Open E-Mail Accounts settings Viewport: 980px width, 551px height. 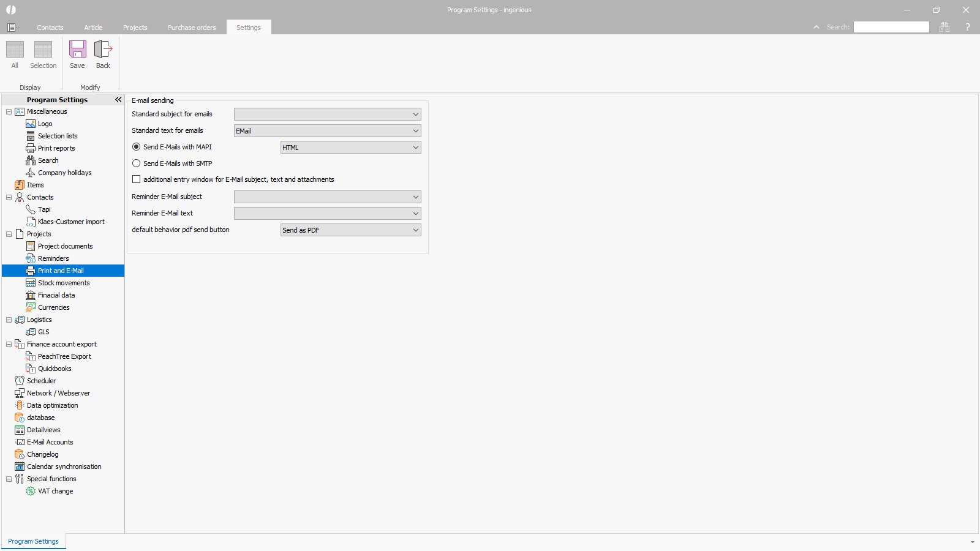[50, 442]
